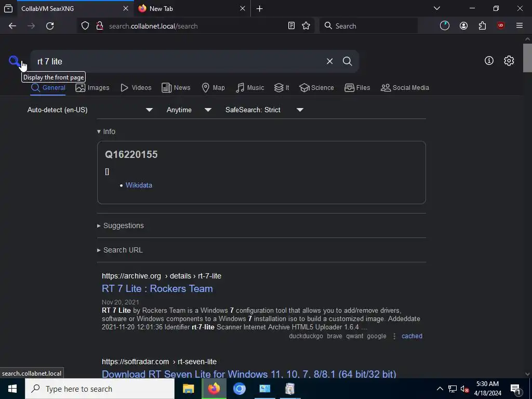Open the Auto-detect (en-US) language dropdown
532x399 pixels.
point(90,110)
